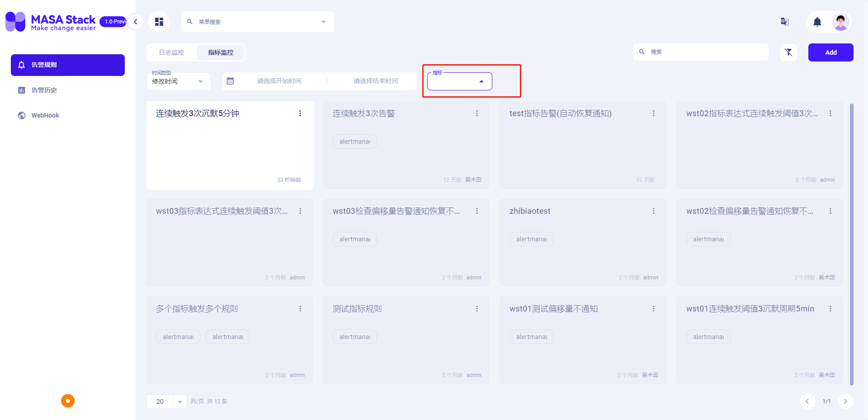
Task: Clear filters with the filter-off icon
Action: point(788,52)
